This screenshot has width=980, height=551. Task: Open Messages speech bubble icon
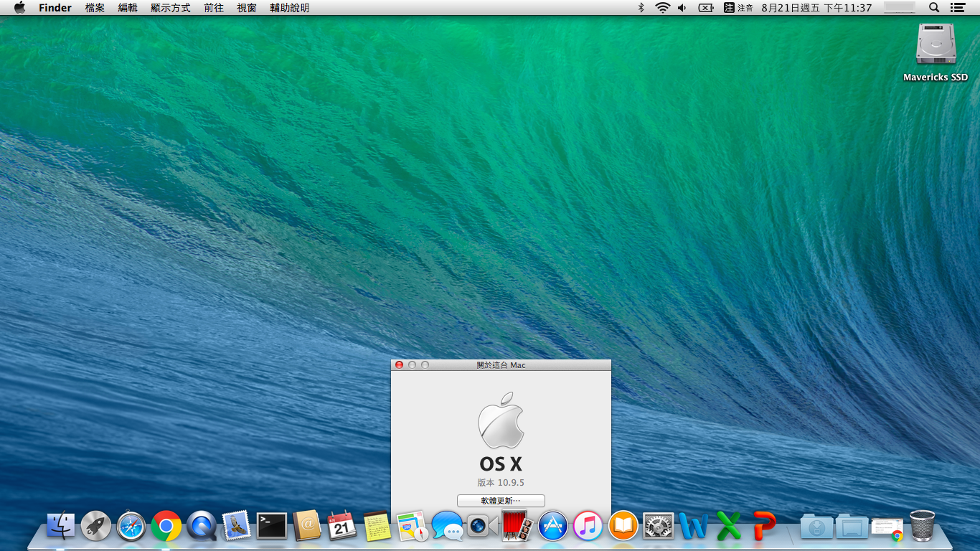click(x=448, y=526)
